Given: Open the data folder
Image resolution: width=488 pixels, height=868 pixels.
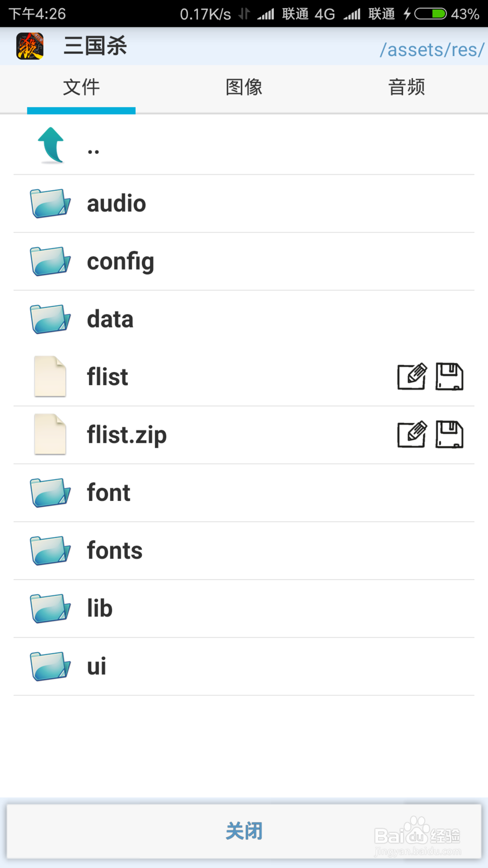Looking at the screenshot, I should [x=244, y=319].
